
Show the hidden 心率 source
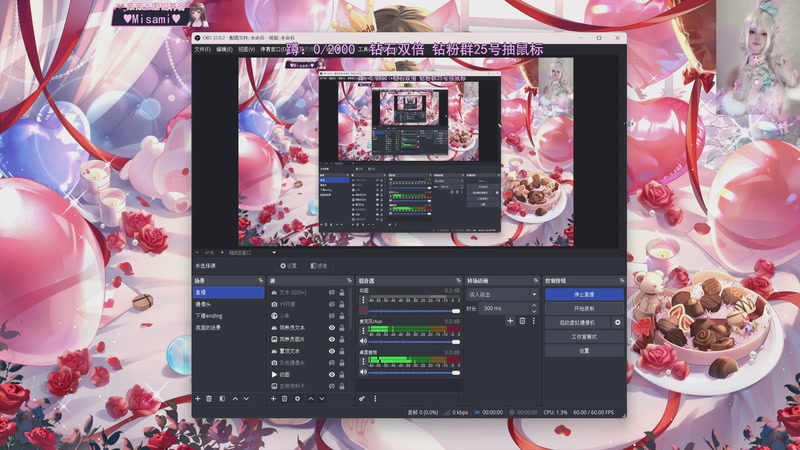332,316
